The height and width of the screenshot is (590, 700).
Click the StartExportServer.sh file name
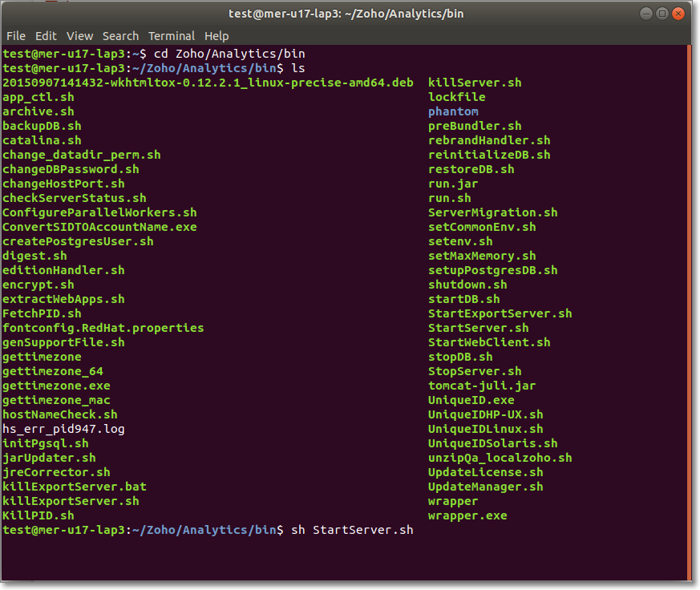tap(500, 313)
